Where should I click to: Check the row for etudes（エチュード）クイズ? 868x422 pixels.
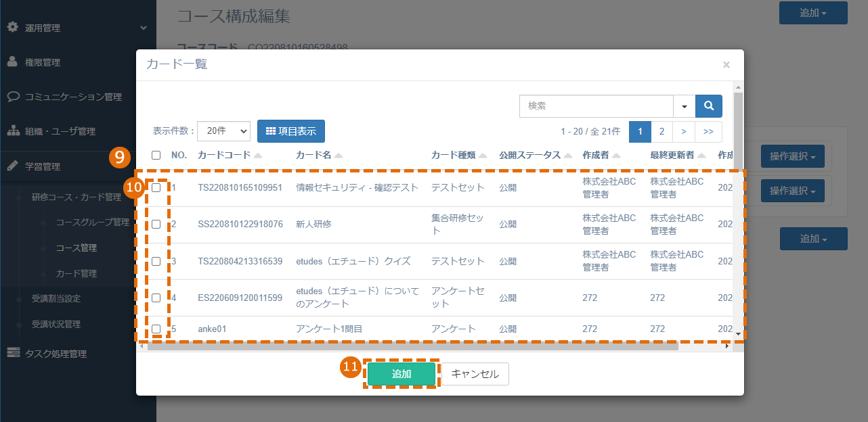click(x=156, y=261)
